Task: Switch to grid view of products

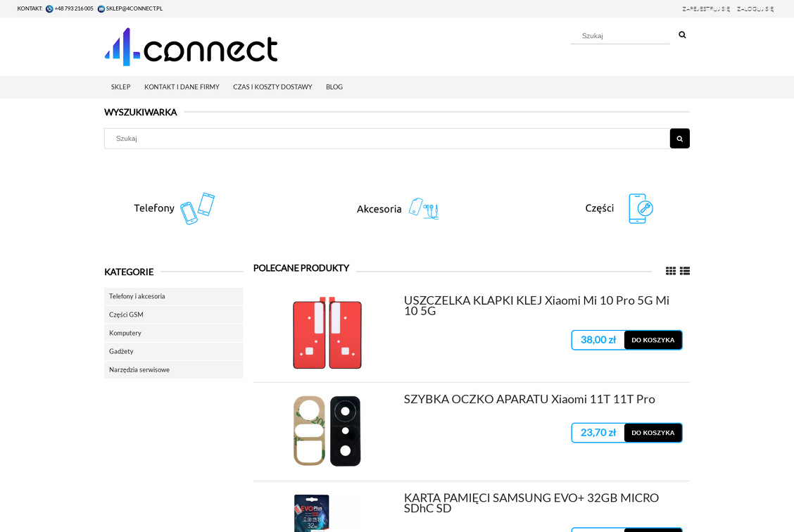Action: [670, 271]
